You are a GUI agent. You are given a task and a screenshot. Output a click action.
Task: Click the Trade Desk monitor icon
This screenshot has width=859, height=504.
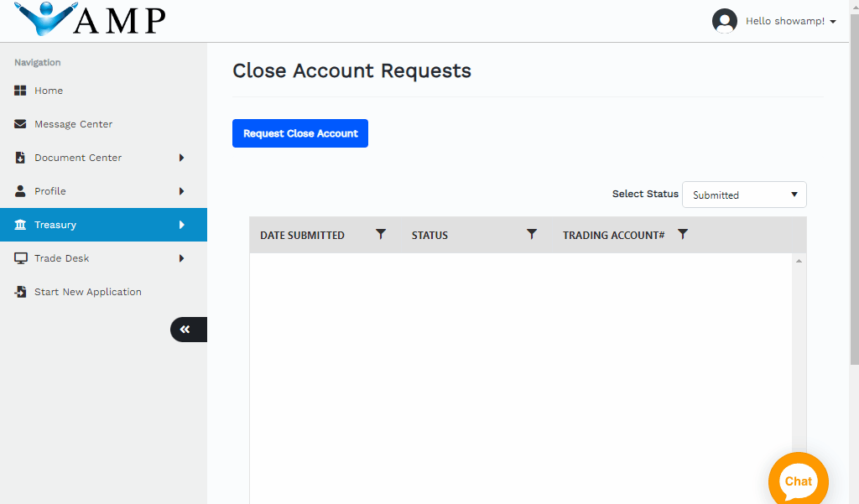(21, 258)
